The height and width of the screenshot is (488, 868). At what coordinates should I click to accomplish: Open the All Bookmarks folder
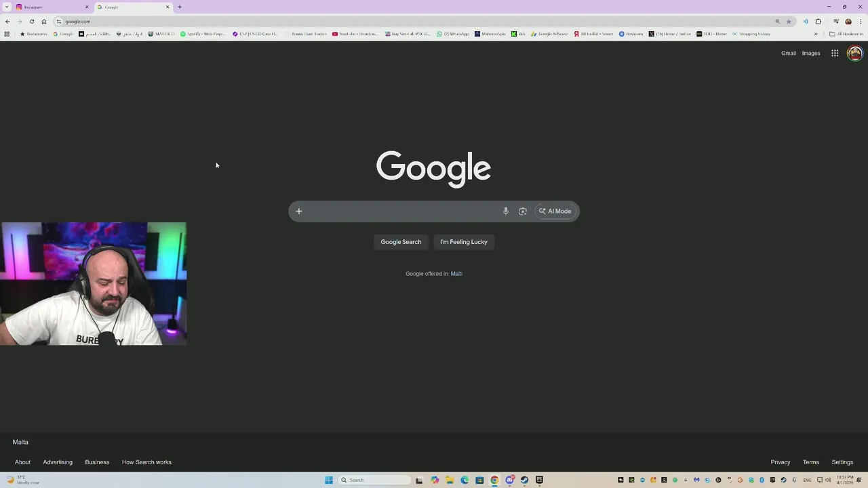pos(846,34)
